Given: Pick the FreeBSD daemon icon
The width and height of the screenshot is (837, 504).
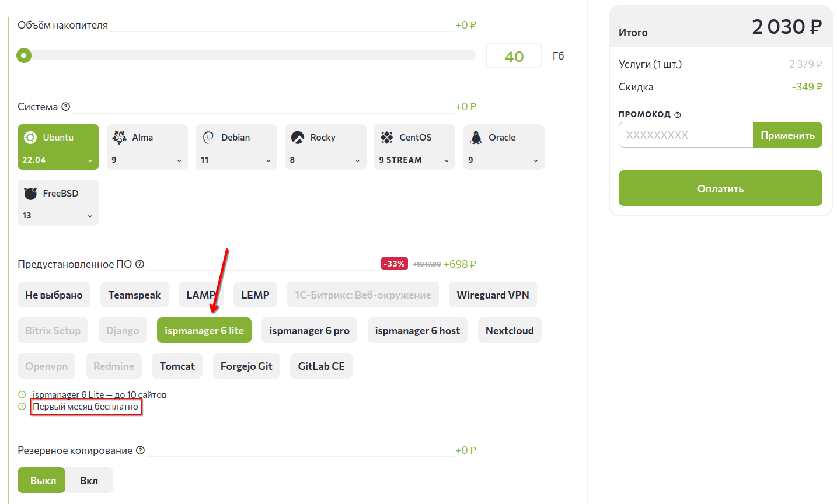Looking at the screenshot, I should coord(30,193).
